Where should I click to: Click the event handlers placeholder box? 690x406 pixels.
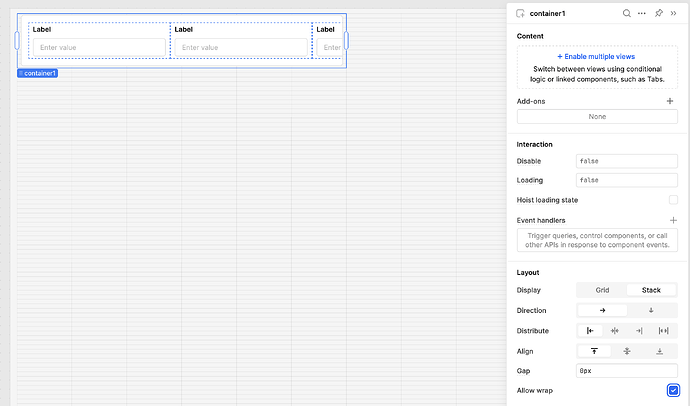597,240
